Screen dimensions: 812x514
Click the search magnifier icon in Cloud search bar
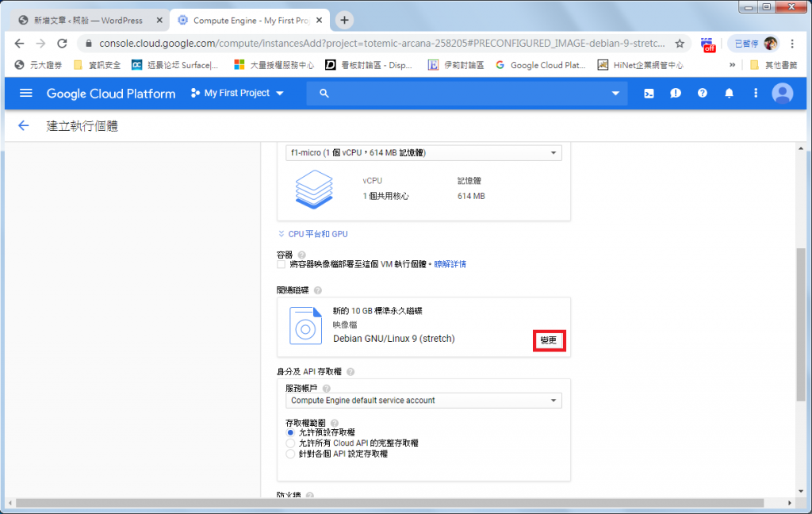coord(324,94)
